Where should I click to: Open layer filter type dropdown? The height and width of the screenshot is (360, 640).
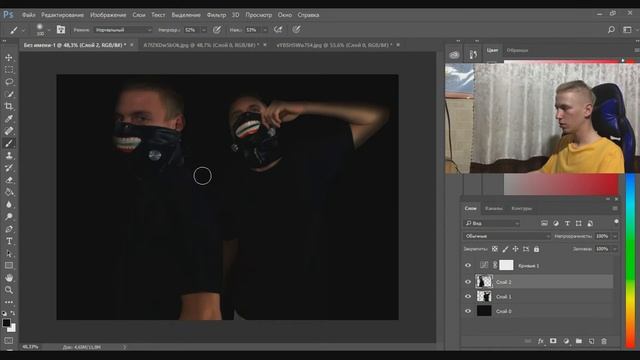click(492, 223)
